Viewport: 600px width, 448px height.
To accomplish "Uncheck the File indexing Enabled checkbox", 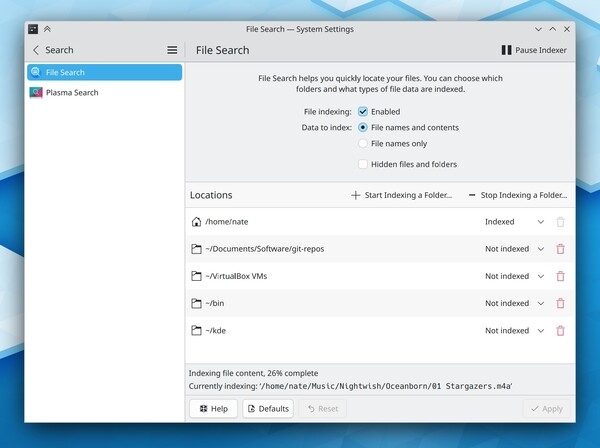I will click(363, 112).
